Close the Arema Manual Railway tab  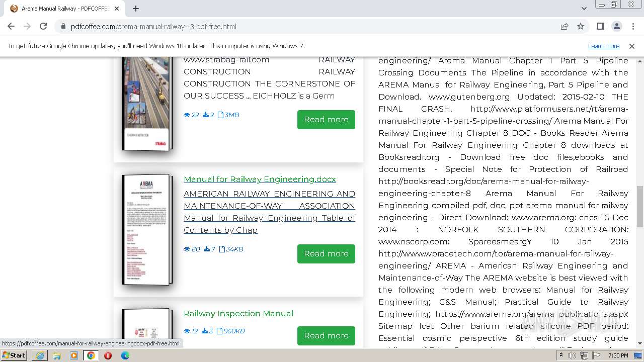point(117,9)
